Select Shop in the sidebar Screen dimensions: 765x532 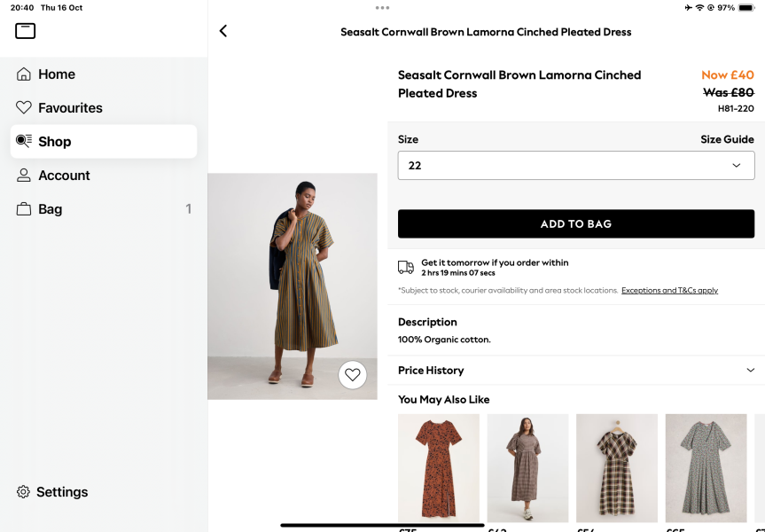104,142
